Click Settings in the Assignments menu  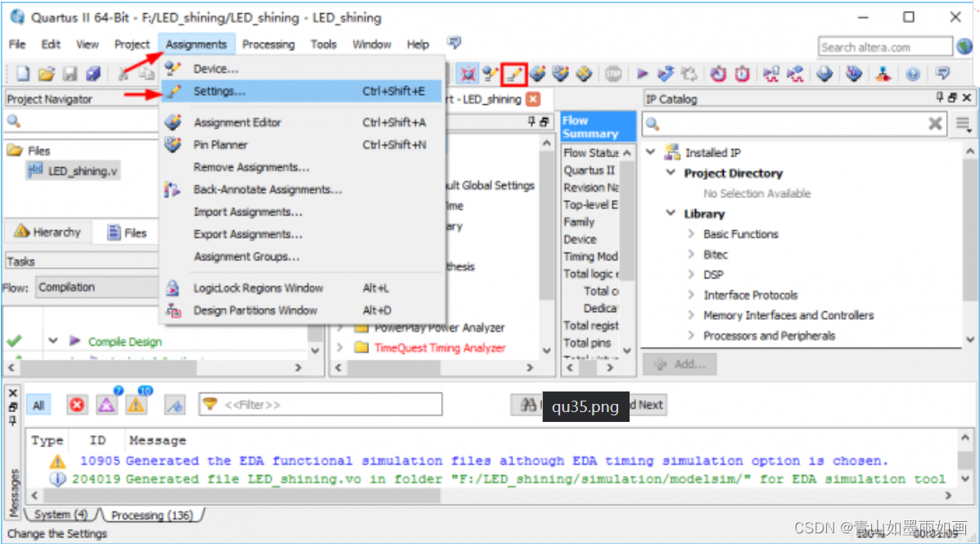(x=216, y=91)
